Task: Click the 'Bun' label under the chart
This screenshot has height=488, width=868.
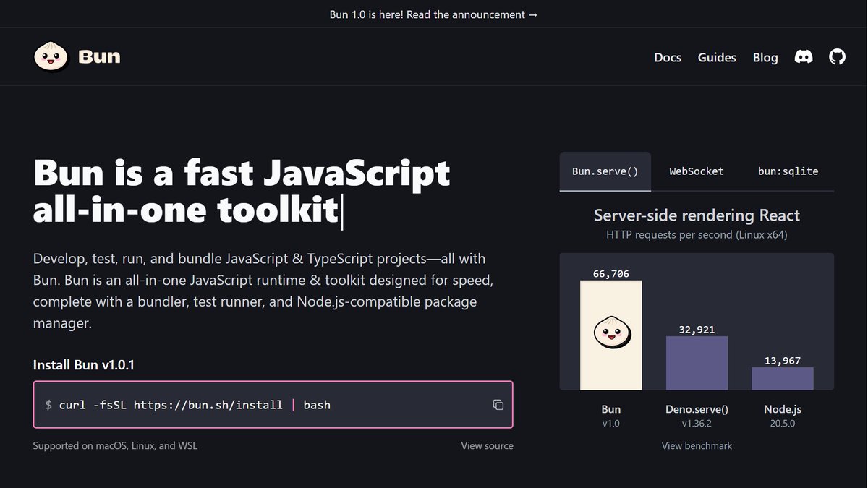Action: tap(611, 409)
